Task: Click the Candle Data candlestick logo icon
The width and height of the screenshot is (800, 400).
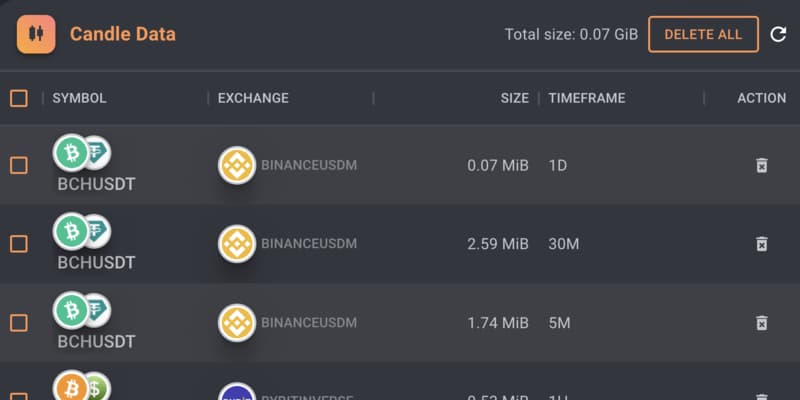Action: [36, 34]
